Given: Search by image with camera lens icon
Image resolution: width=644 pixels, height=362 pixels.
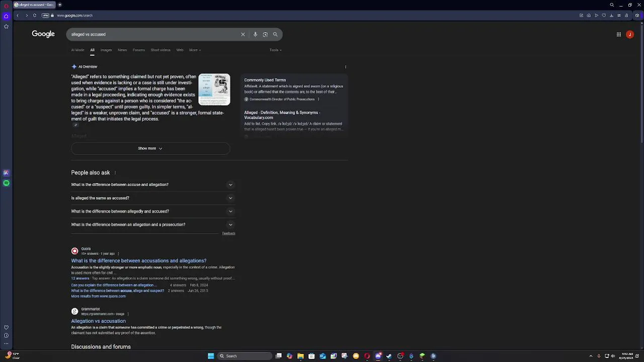Looking at the screenshot, I should [x=265, y=34].
